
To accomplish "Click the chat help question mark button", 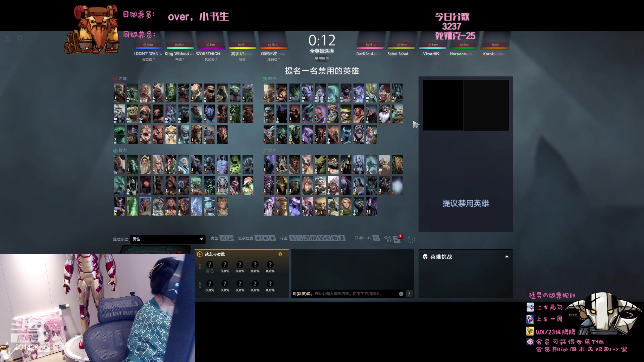I will point(409,294).
